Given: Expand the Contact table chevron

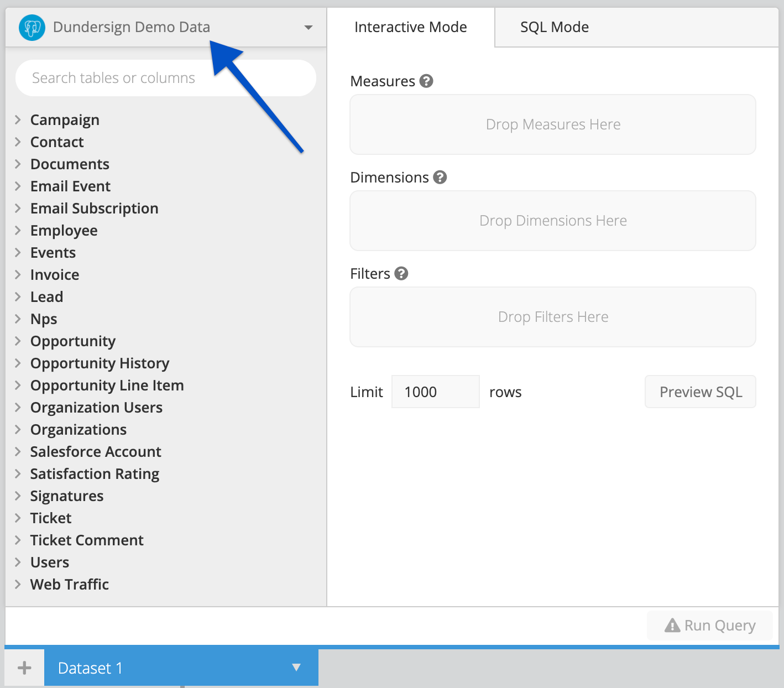Looking at the screenshot, I should pyautogui.click(x=18, y=142).
